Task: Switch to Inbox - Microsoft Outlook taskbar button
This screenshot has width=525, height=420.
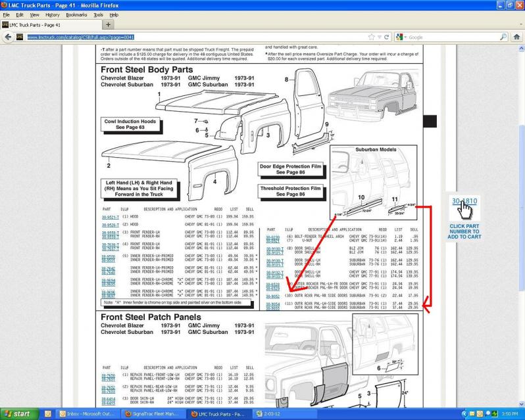Action: click(88, 413)
